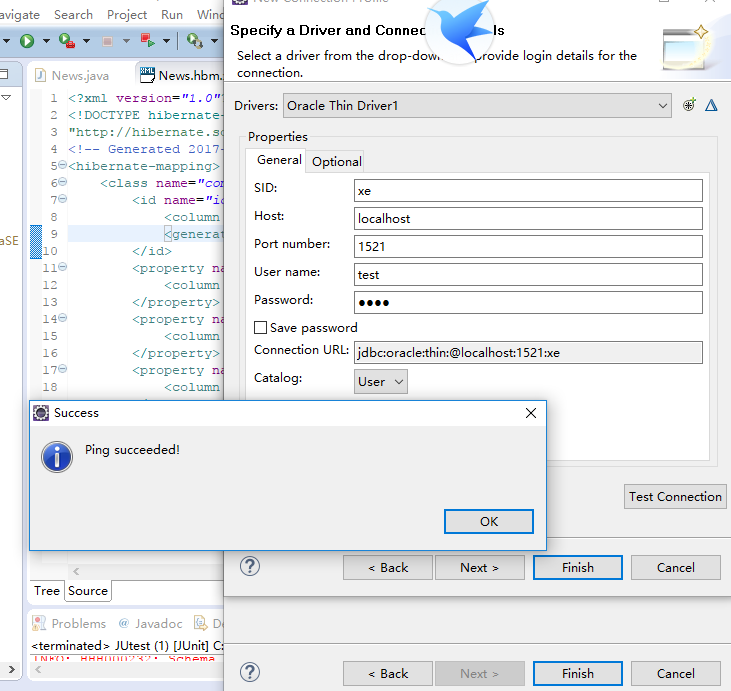Viewport: 731px width, 691px height.
Task: Click the Declaration view icon
Action: point(200,623)
